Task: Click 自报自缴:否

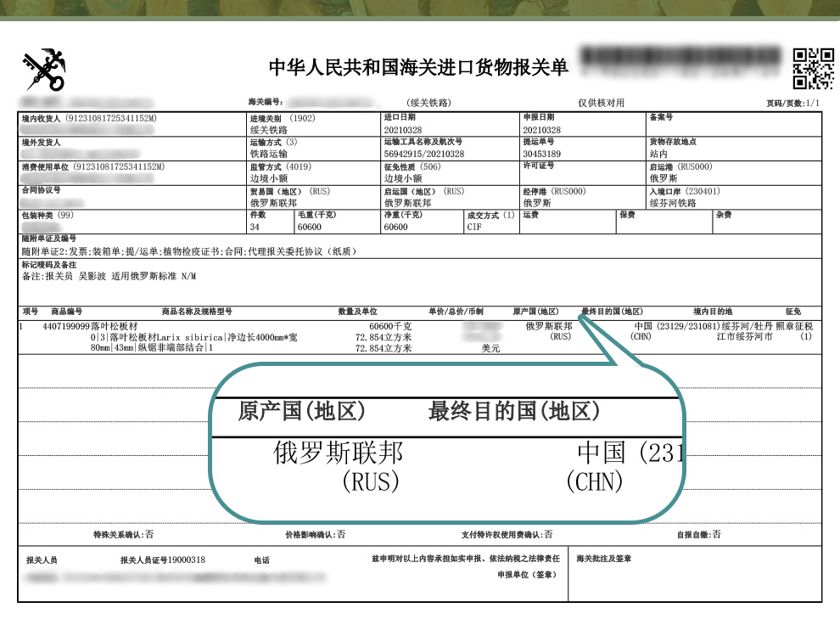Action: point(699,534)
